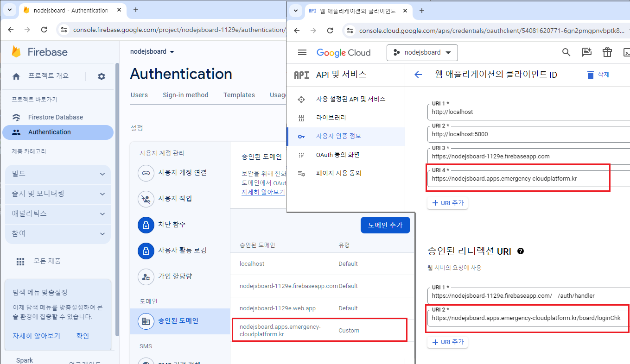Focus URI 2 field http://localhost:5000
Image resolution: width=630 pixels, height=364 pixels.
pos(528,134)
